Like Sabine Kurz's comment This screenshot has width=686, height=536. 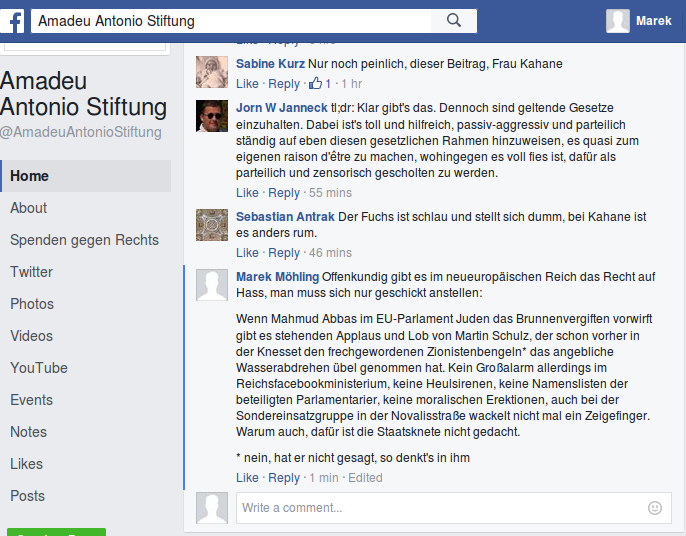click(247, 84)
